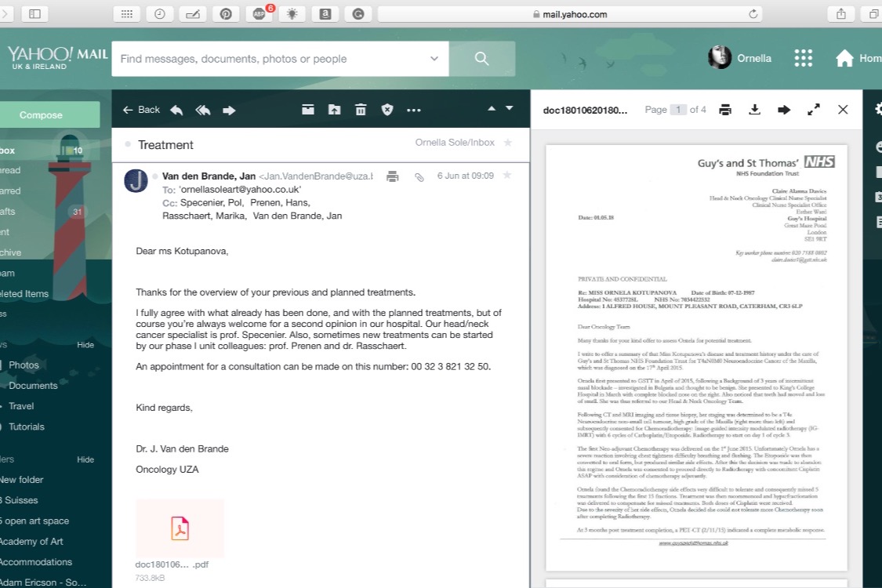Forward the Treatment email
This screenshot has height=588, width=882.
229,110
